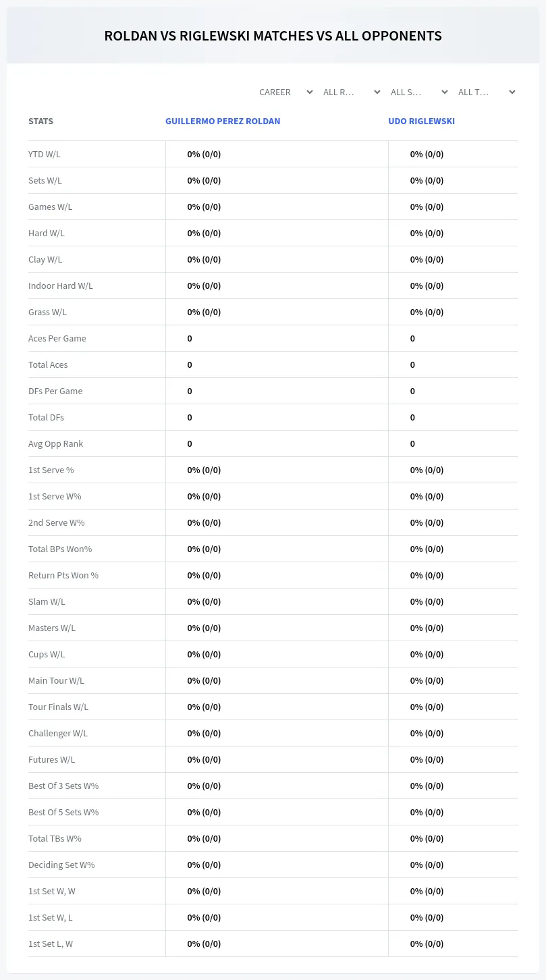Expand the ALL T… tournaments dropdown
Screen dimensions: 546x980
click(486, 92)
